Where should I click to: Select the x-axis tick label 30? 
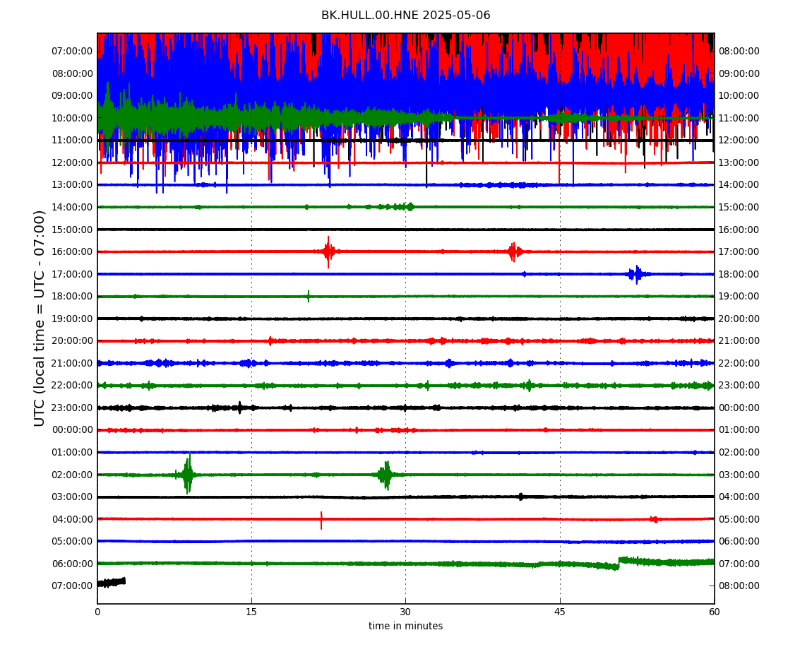405,612
